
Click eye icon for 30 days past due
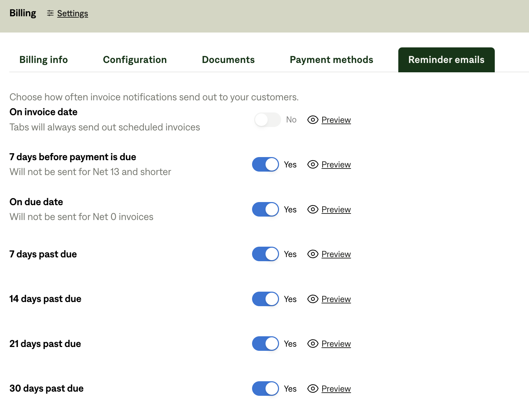click(313, 389)
